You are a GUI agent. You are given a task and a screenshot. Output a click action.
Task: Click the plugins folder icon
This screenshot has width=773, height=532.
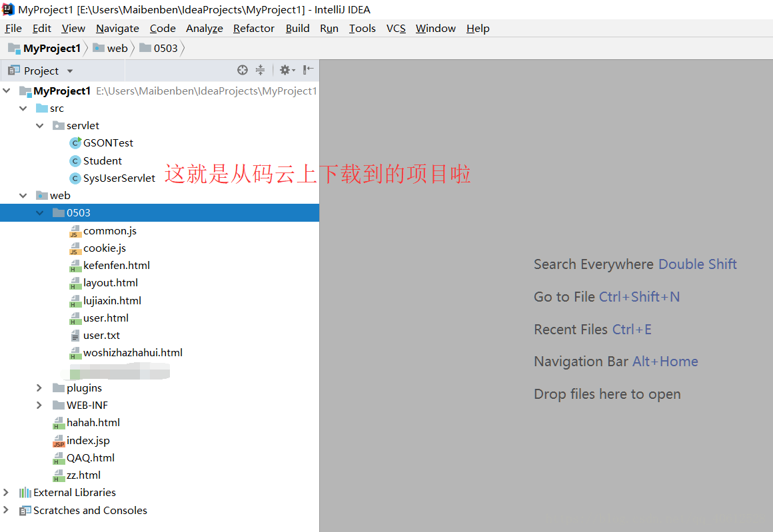(59, 388)
